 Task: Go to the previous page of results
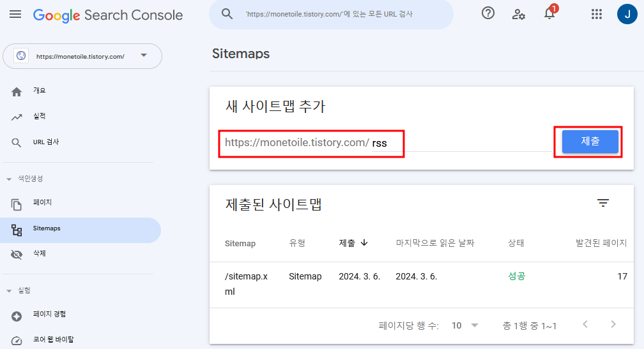point(585,324)
